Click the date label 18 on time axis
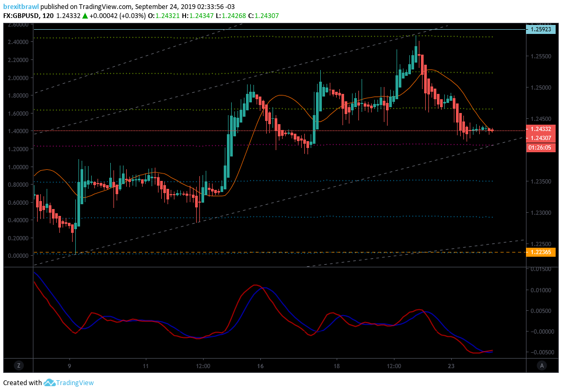 tap(337, 366)
